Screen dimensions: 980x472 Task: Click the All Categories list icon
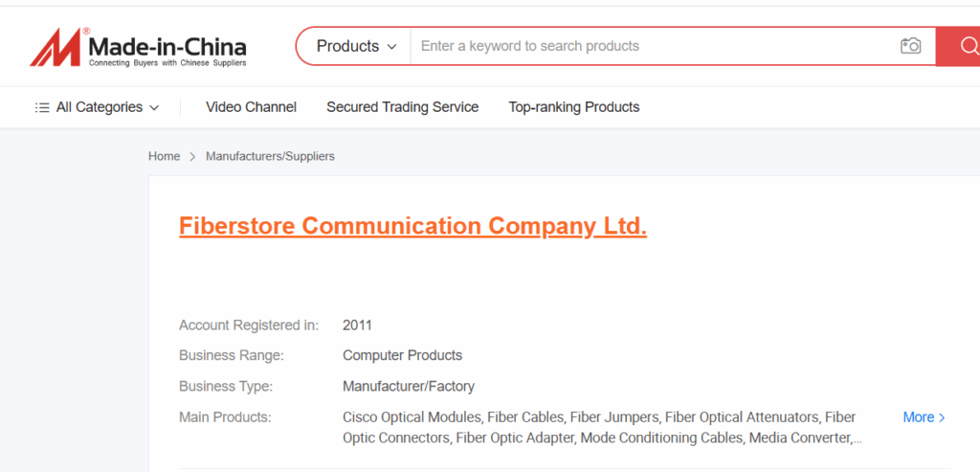click(42, 107)
